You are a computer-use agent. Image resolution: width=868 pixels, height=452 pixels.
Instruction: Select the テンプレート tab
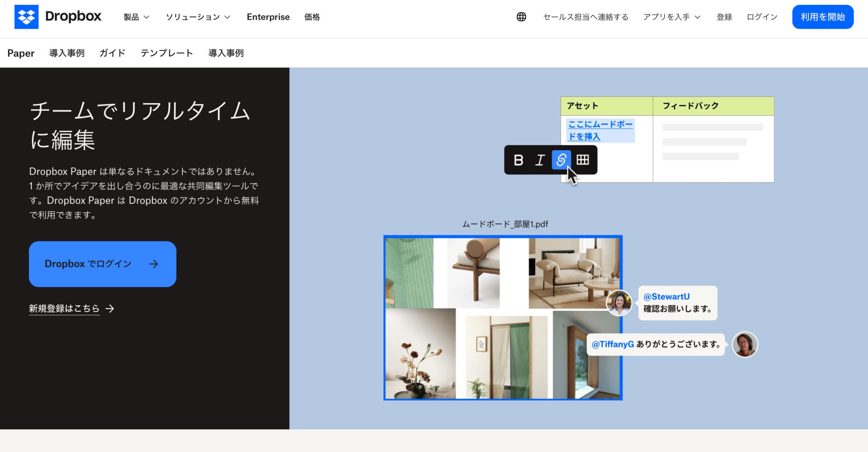tap(167, 53)
